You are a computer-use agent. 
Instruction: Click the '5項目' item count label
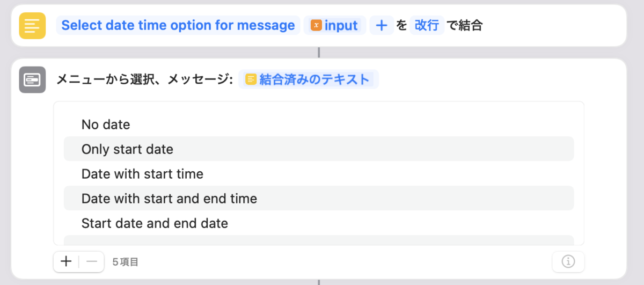point(126,262)
